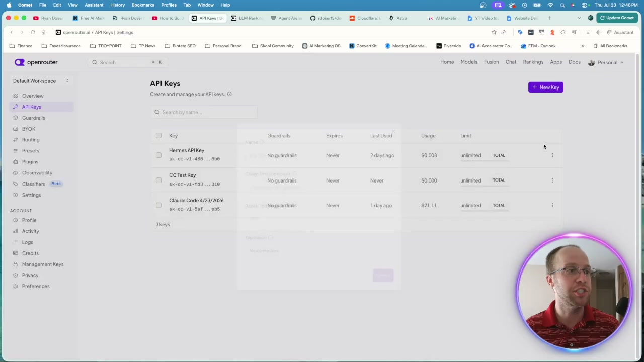
Task: Open Apps in top navigation
Action: [556, 62]
